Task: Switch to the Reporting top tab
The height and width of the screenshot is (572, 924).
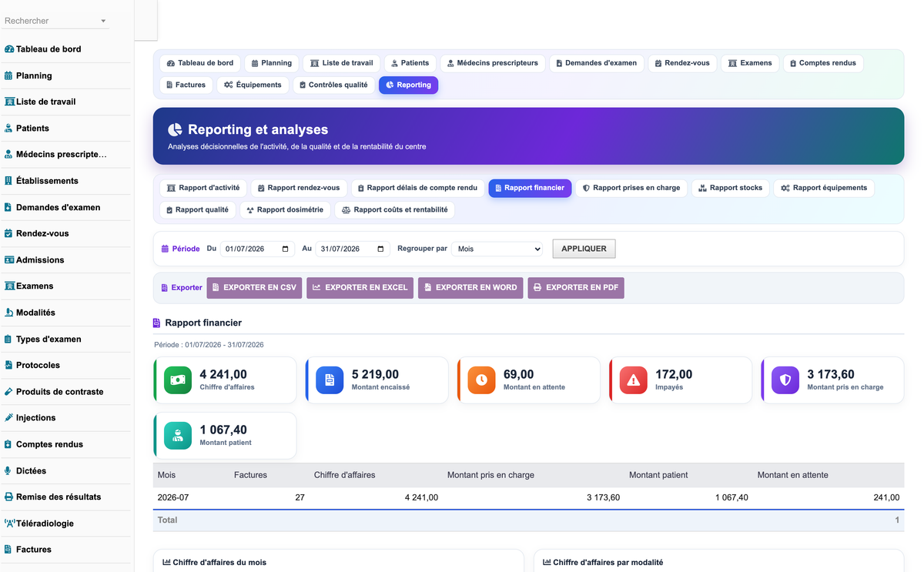Action: (408, 85)
